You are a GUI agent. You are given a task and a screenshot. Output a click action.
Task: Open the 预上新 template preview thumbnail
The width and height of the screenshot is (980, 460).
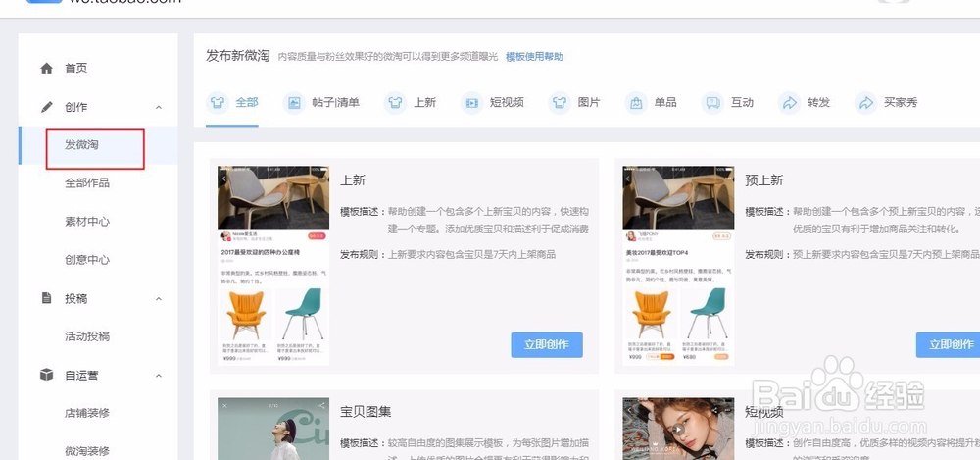click(679, 266)
